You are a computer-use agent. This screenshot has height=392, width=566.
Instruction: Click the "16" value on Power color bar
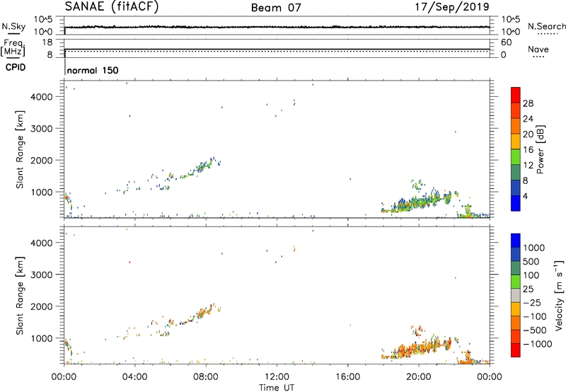click(528, 150)
